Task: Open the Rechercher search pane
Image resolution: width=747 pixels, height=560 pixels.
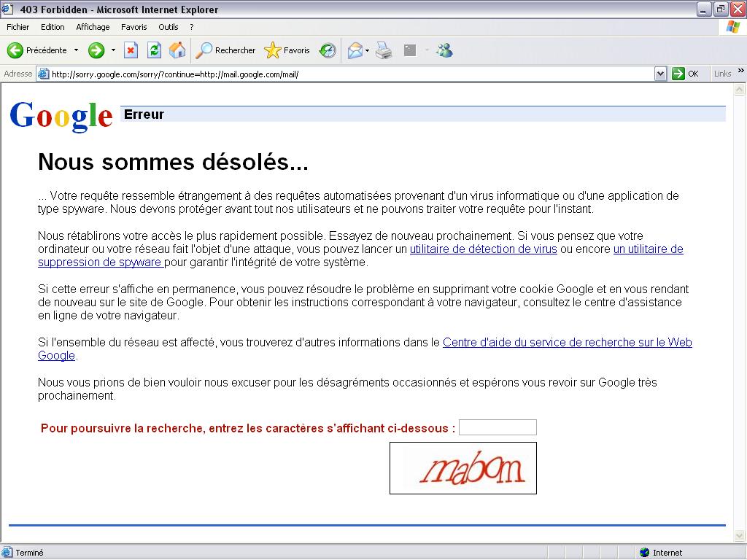Action: 226,50
